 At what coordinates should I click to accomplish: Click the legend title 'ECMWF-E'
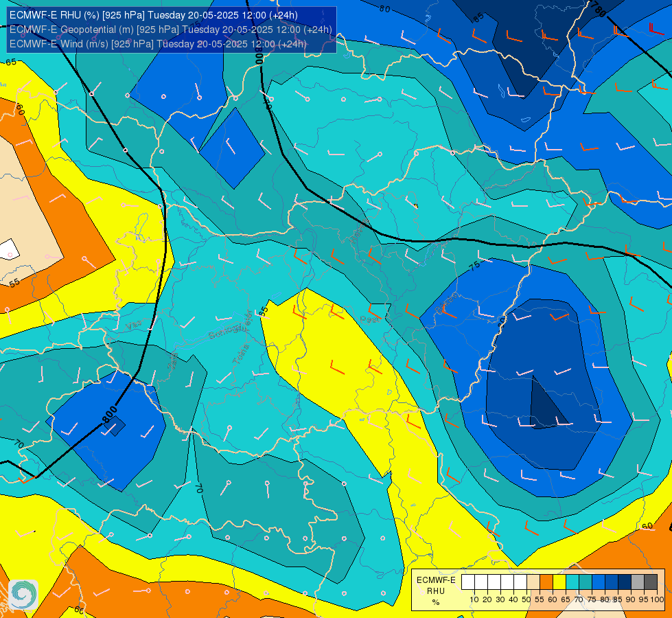(436, 580)
